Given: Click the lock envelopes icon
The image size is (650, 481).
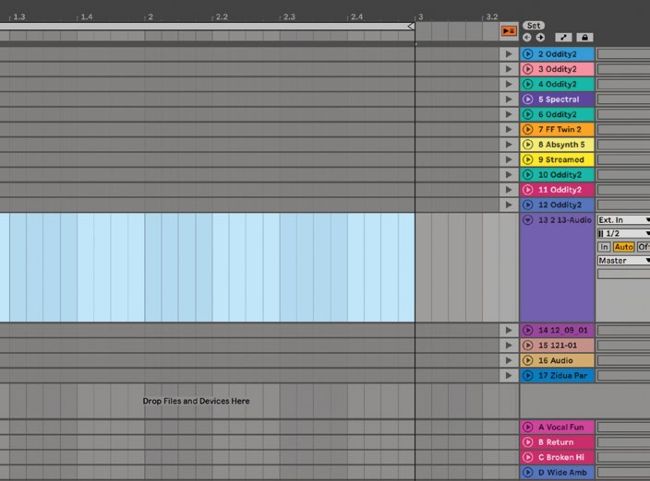Looking at the screenshot, I should [586, 37].
